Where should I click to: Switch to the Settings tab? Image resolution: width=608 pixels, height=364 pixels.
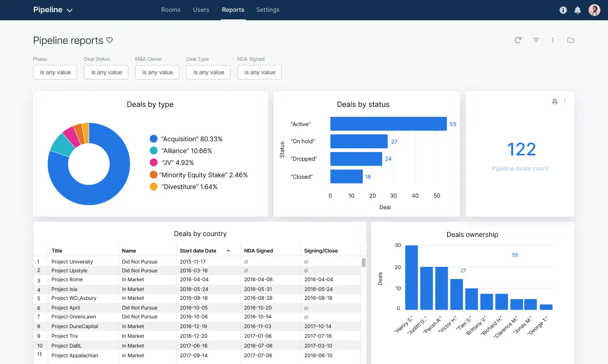[x=268, y=10]
